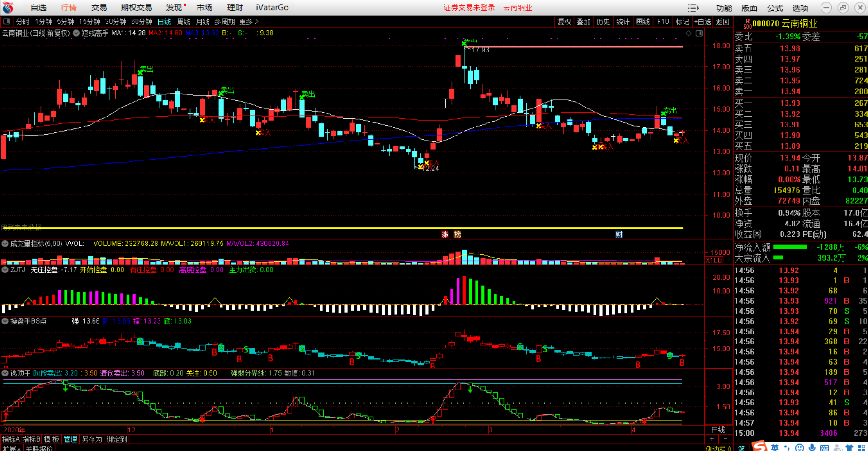This screenshot has height=451, width=868.
Task: Open the ZJTJ indicator dropdown arrow
Action: click(5, 270)
